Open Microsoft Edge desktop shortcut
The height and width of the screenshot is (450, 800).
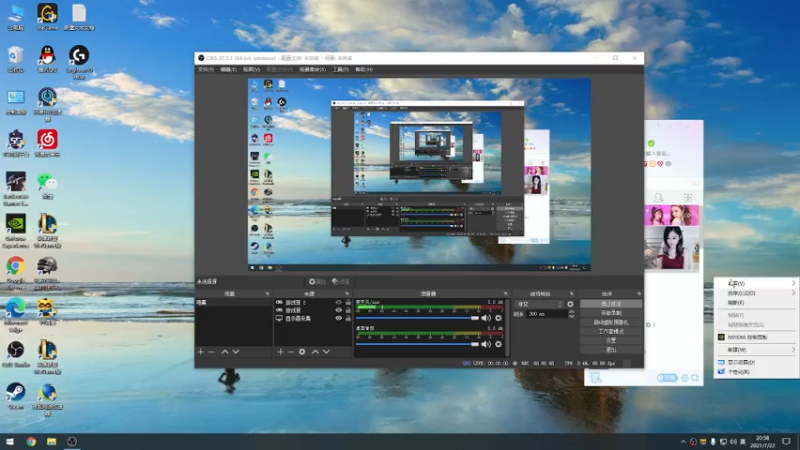coord(16,314)
